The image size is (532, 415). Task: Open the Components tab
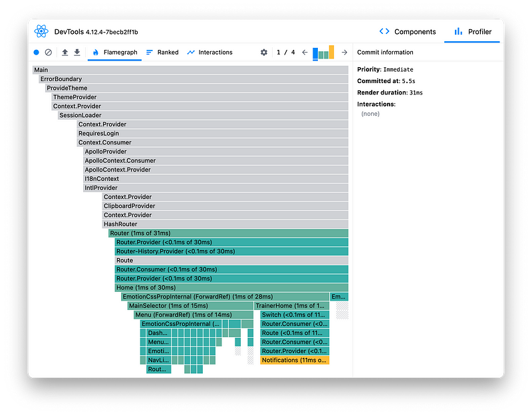coord(408,31)
